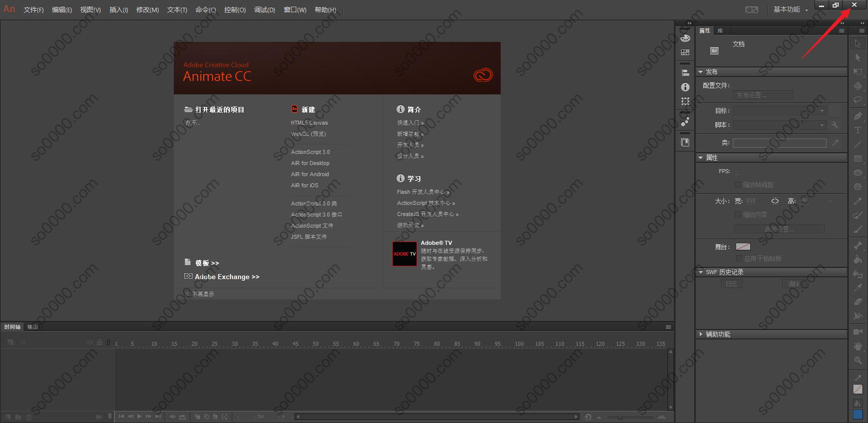
Task: Toggle the width-height link constraint icon
Action: pyautogui.click(x=775, y=201)
